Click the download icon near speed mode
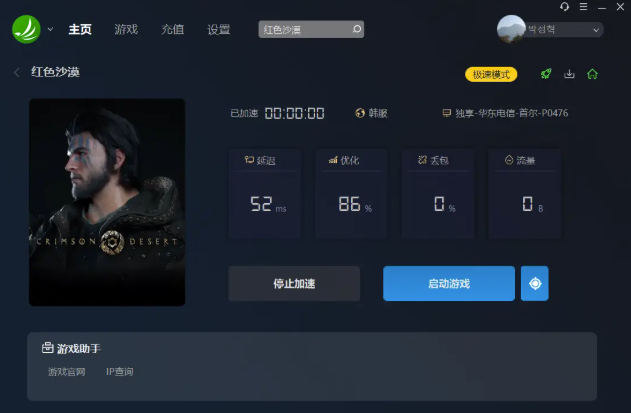 (x=569, y=74)
